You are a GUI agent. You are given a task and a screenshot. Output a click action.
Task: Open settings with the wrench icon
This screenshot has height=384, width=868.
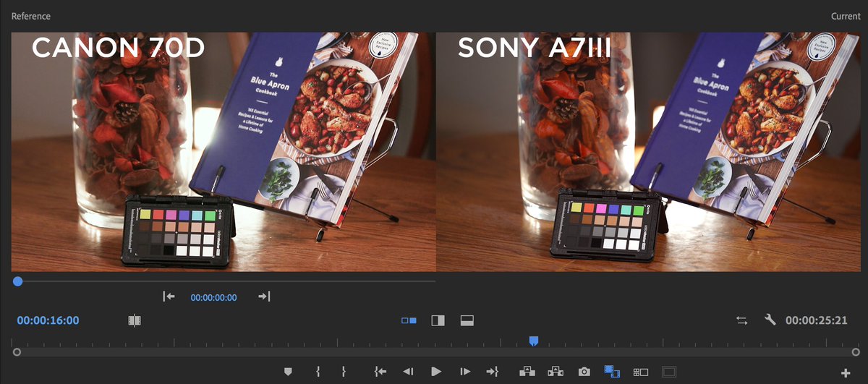(770, 319)
